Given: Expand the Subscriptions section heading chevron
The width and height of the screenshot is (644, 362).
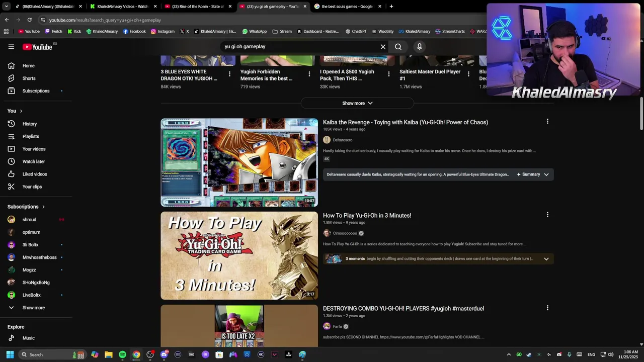Looking at the screenshot, I should pos(43,207).
